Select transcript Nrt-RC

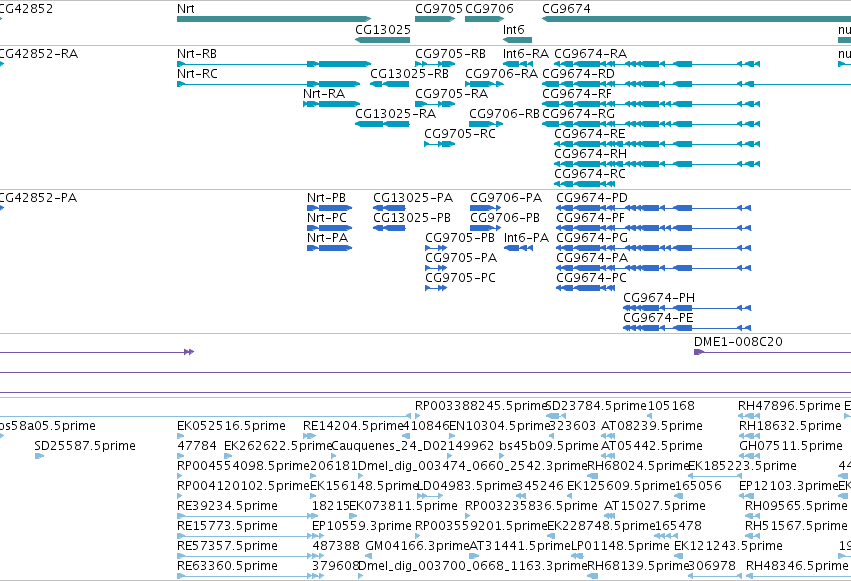tap(197, 74)
